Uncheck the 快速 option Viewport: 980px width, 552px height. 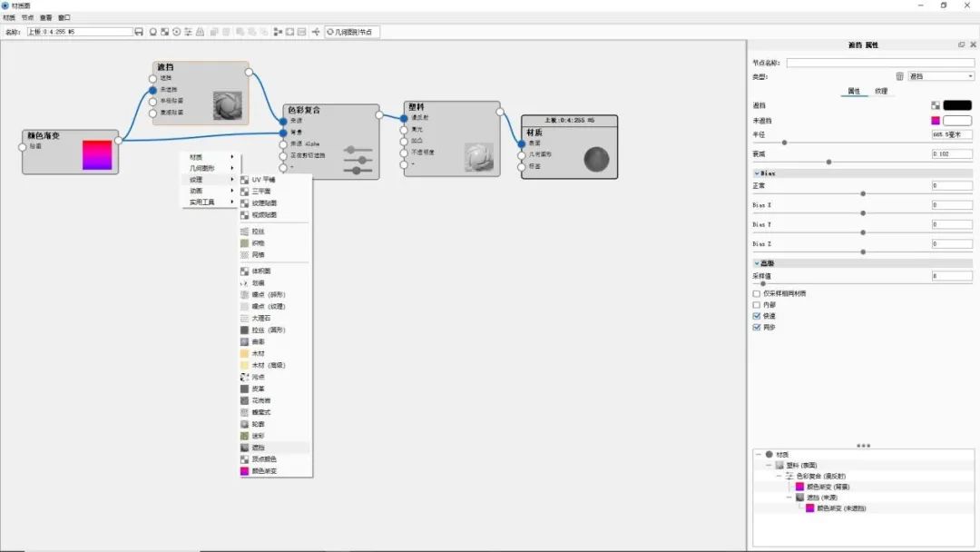[x=758, y=317]
